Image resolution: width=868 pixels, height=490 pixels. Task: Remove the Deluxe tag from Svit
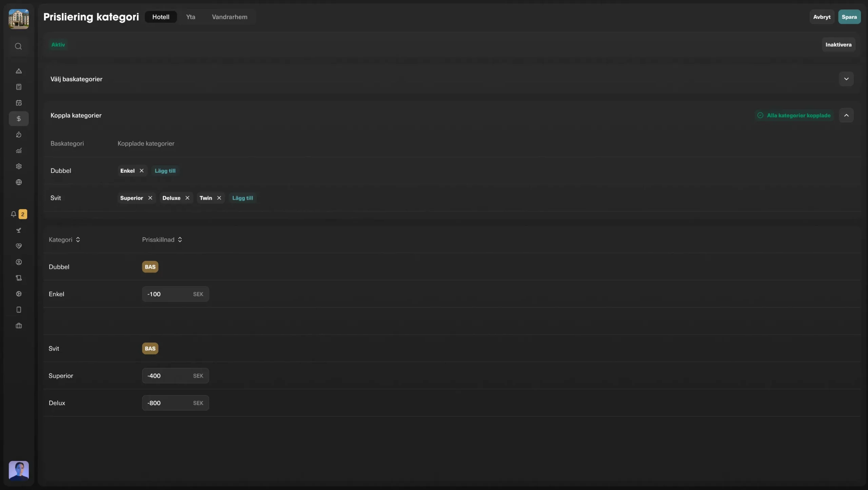click(x=187, y=198)
